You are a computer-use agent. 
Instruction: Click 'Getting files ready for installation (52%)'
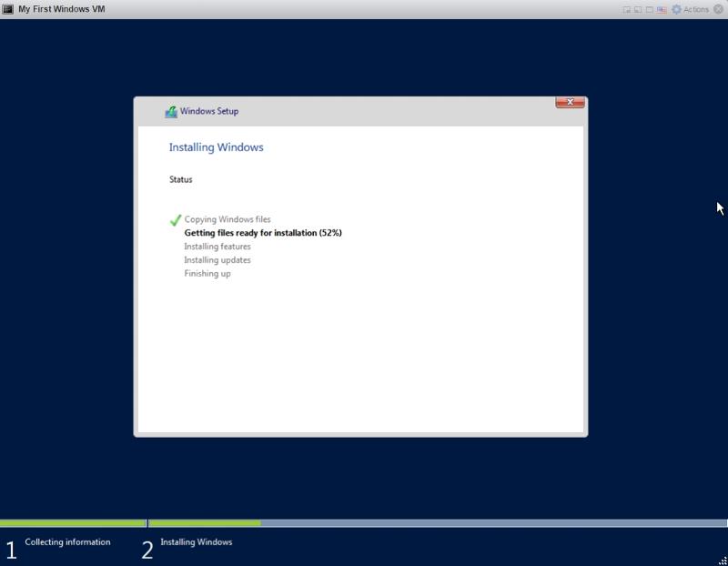263,233
